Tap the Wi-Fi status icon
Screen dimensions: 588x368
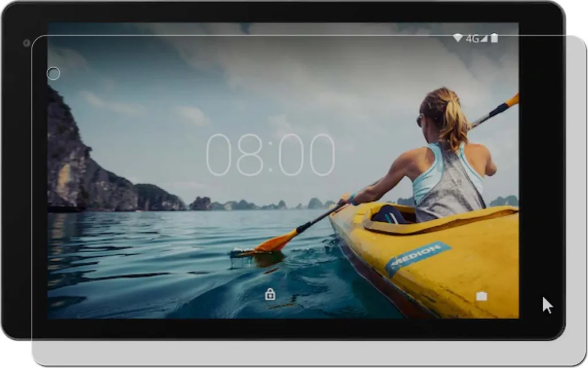458,38
